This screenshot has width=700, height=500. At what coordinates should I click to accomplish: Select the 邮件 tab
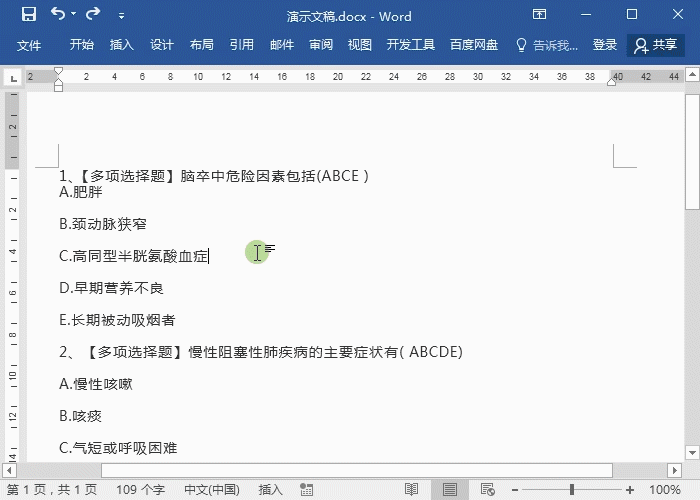tap(282, 45)
